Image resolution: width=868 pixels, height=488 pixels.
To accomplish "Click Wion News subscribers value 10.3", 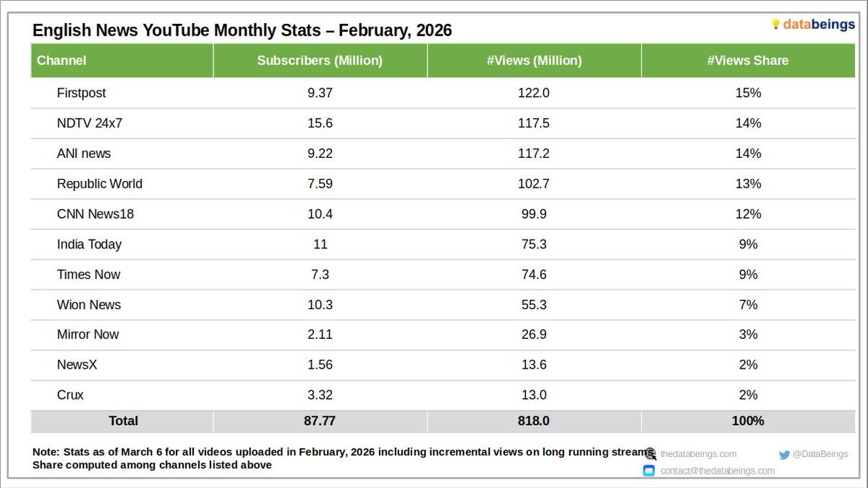I will coord(320,305).
